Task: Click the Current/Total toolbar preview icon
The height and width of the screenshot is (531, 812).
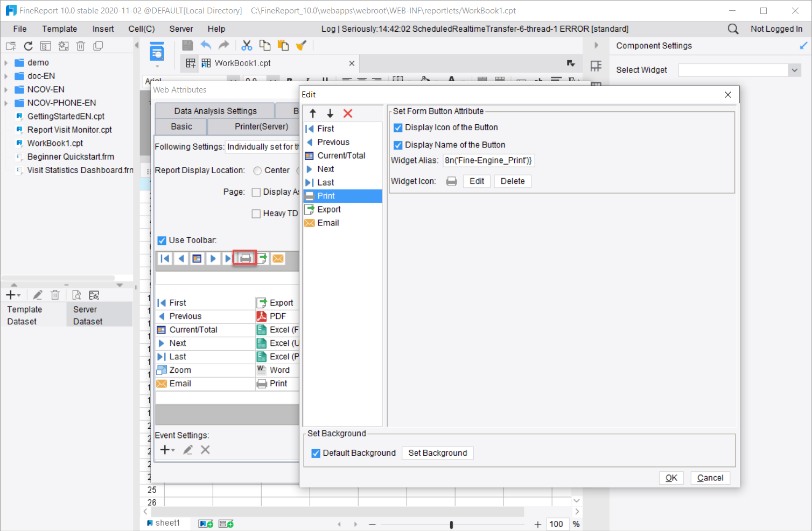Action: pyautogui.click(x=197, y=259)
